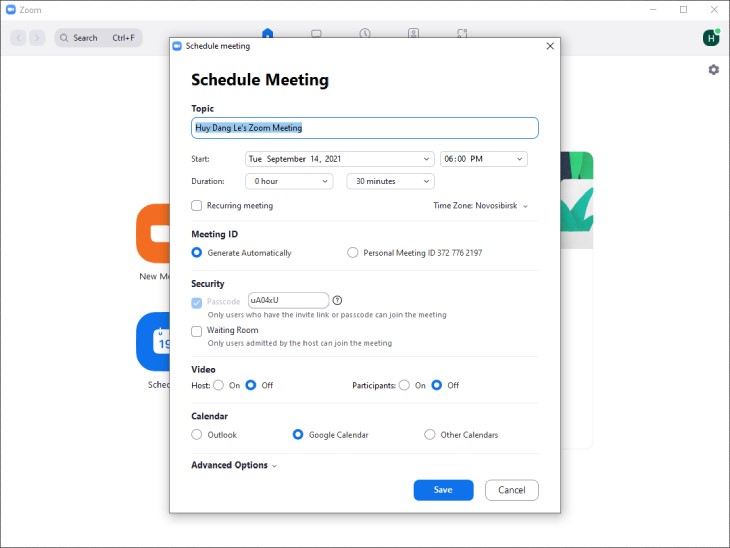Enable the Recurring meeting checkbox
Screen dimensions: 730x548
click(x=197, y=206)
